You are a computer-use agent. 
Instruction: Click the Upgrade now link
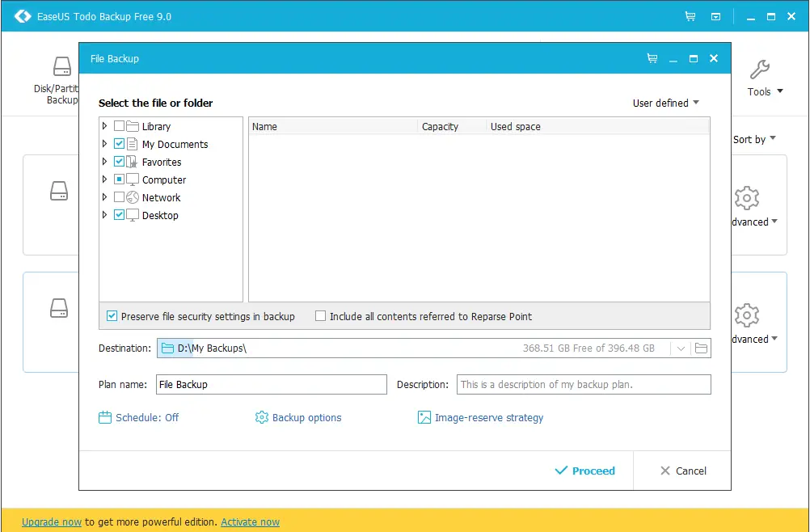coord(51,521)
